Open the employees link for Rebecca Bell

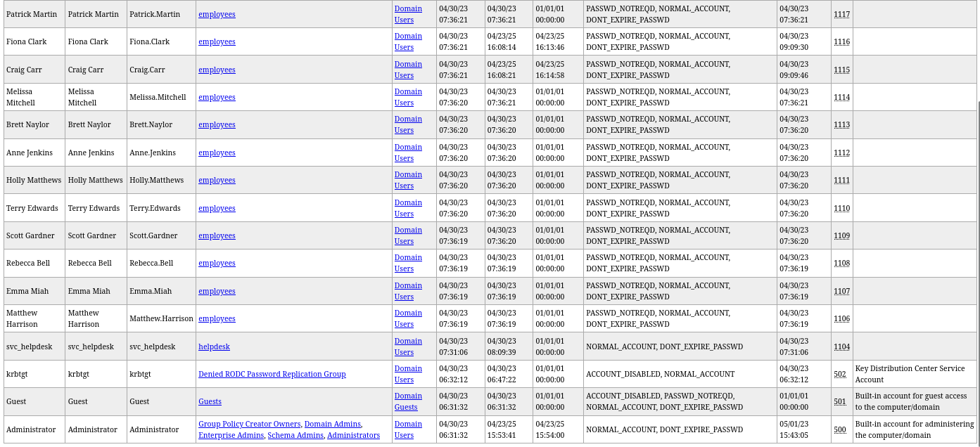[217, 263]
